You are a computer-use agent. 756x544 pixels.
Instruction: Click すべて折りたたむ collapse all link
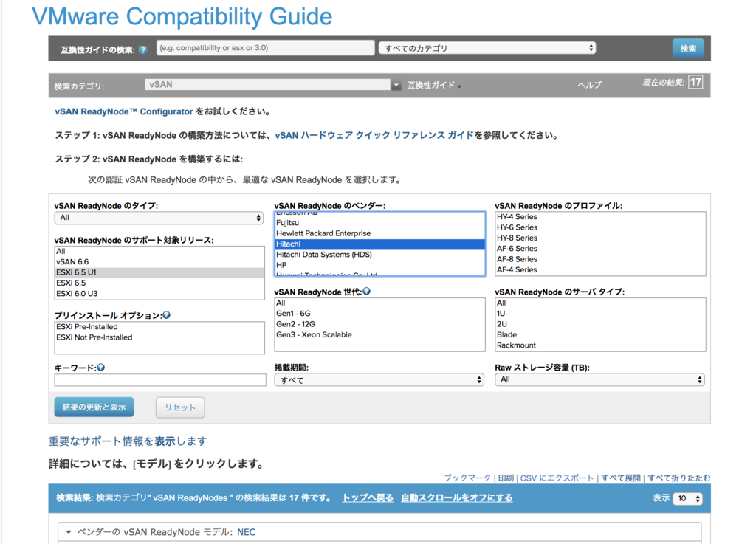(x=679, y=478)
